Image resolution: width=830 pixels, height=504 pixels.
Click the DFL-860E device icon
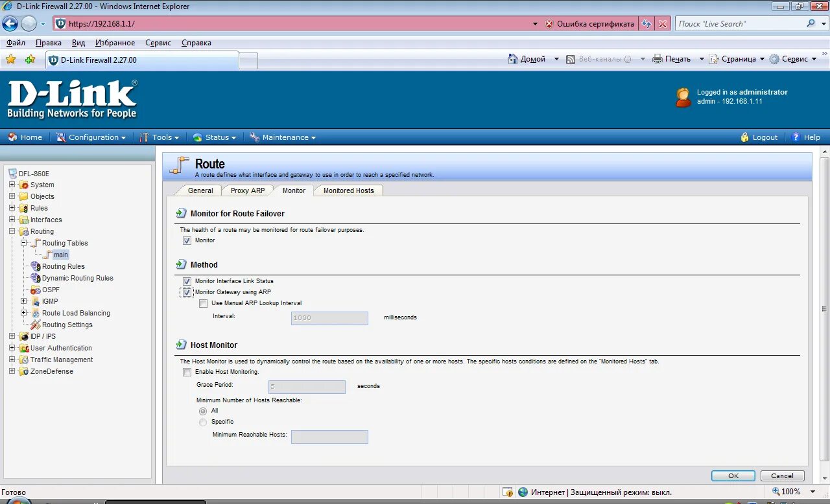tap(12, 173)
